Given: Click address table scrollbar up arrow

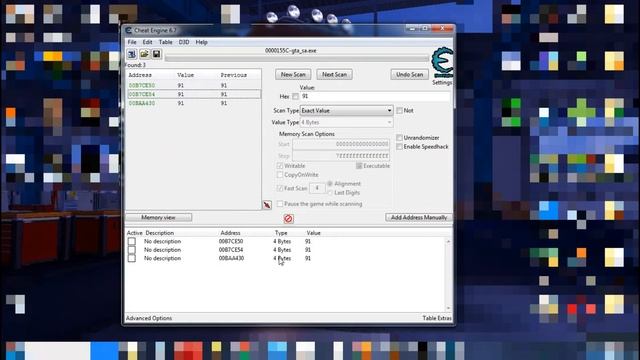Looking at the screenshot, I should click(448, 242).
